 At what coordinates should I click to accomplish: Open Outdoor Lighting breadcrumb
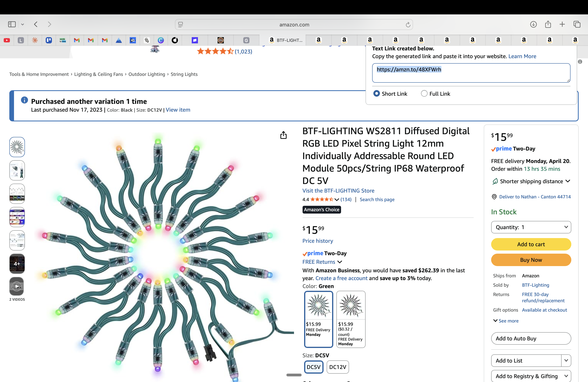[147, 74]
